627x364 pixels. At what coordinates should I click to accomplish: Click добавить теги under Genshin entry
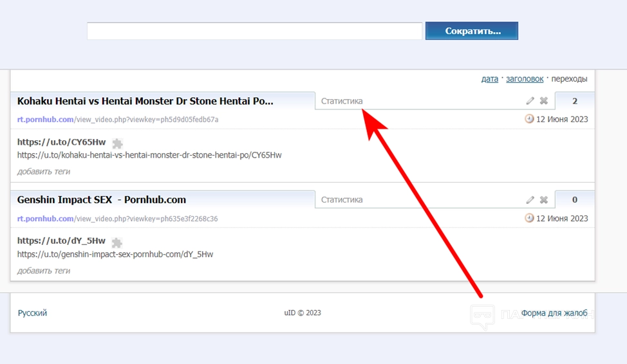[x=44, y=271]
